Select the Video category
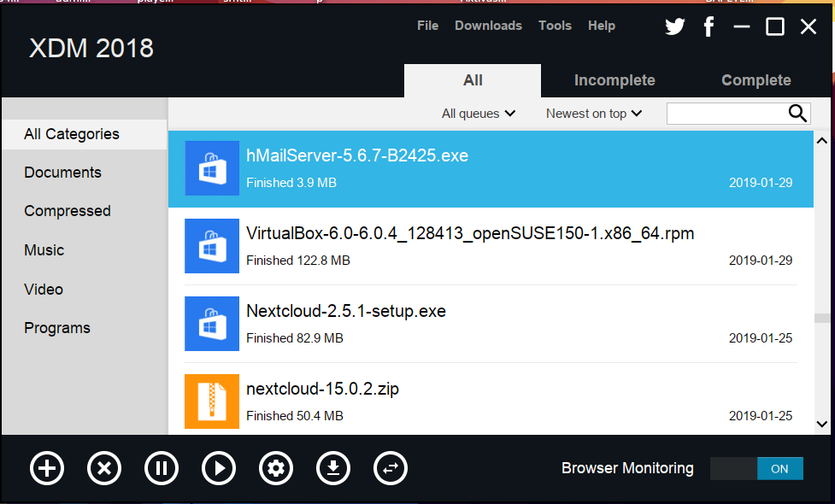The image size is (835, 504). 44,290
